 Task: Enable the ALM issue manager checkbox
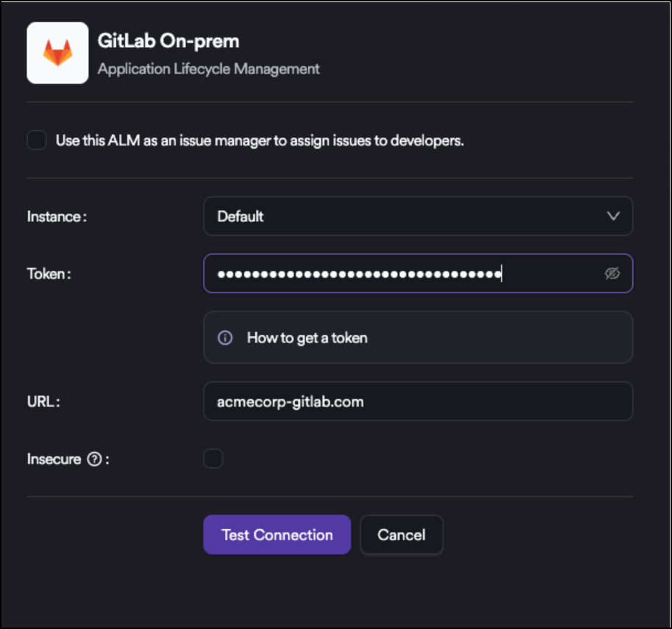(x=37, y=140)
